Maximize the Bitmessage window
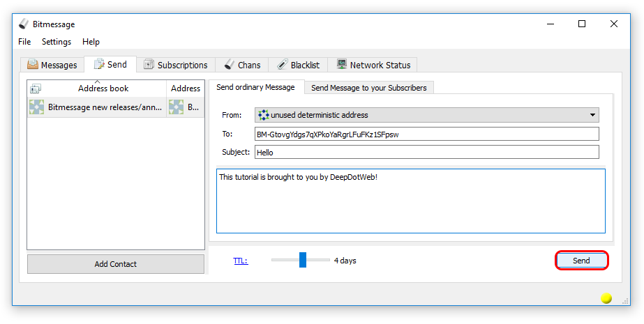The height and width of the screenshot is (324, 644). [x=582, y=24]
